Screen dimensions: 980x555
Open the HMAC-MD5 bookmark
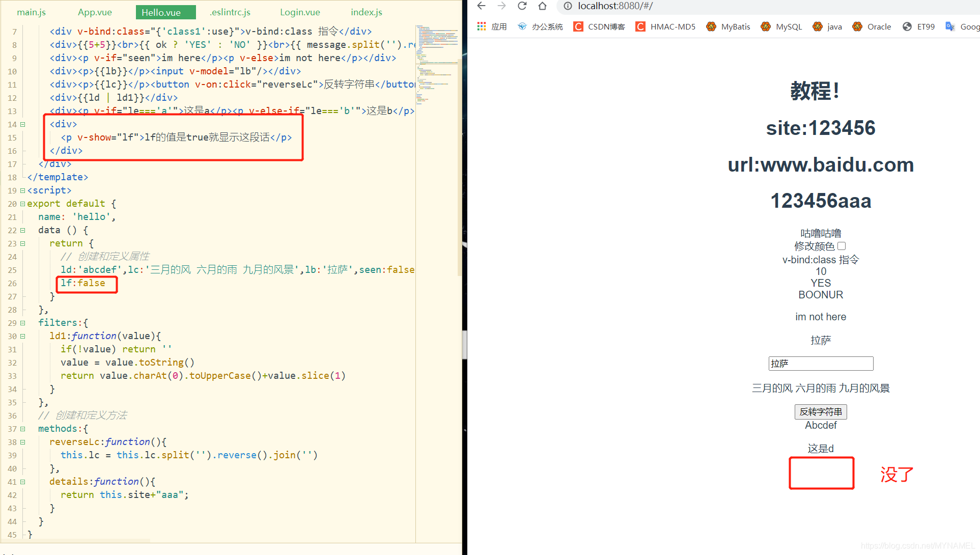(x=665, y=26)
